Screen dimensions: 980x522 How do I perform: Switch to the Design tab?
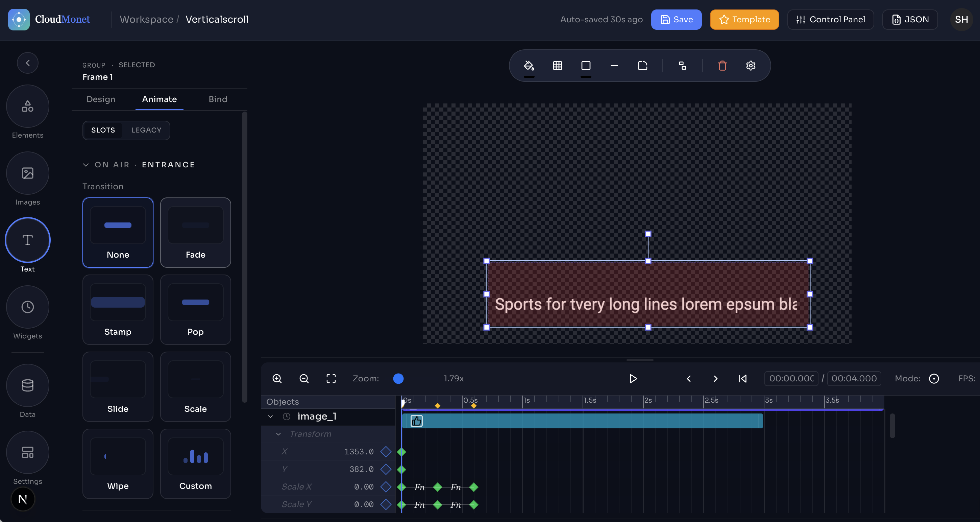click(x=101, y=99)
